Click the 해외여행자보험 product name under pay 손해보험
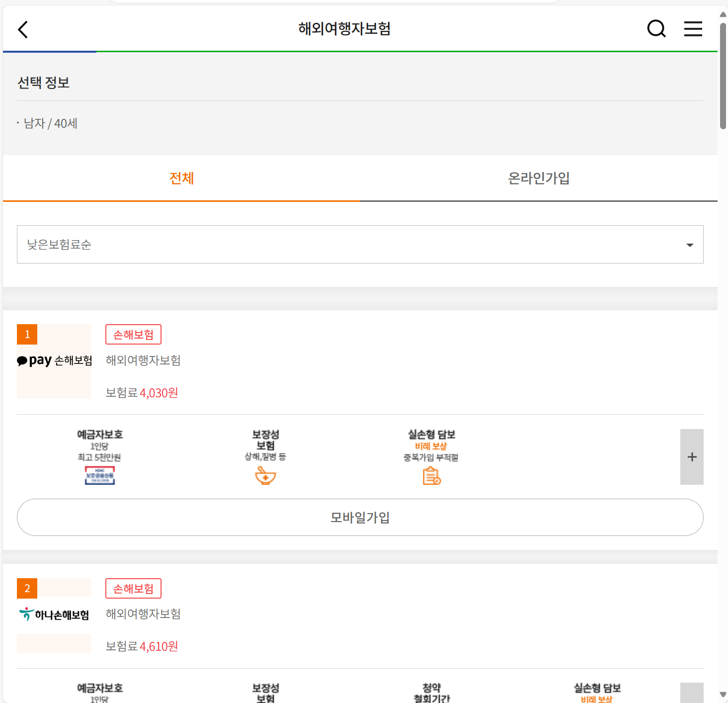The height and width of the screenshot is (703, 728). coord(143,360)
